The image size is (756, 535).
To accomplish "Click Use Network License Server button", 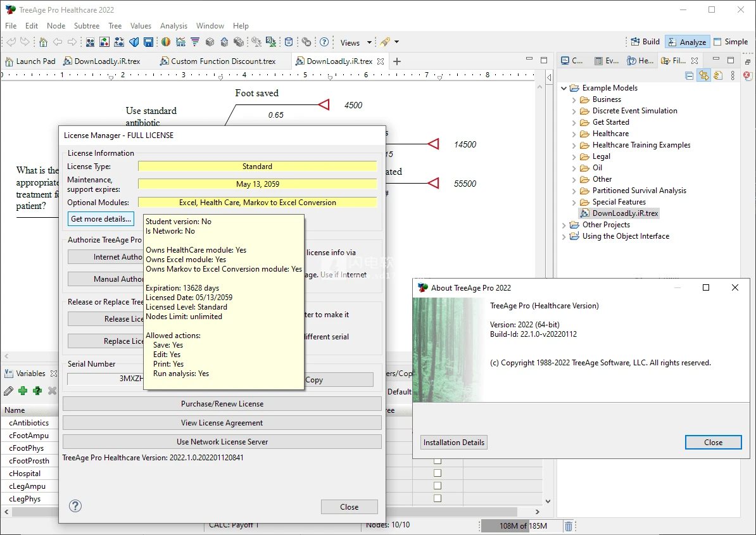I will click(222, 441).
